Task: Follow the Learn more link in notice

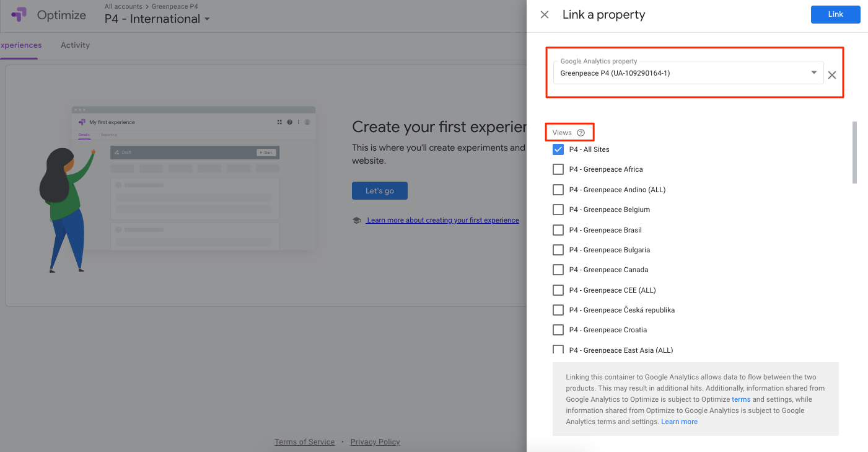Action: (x=679, y=422)
